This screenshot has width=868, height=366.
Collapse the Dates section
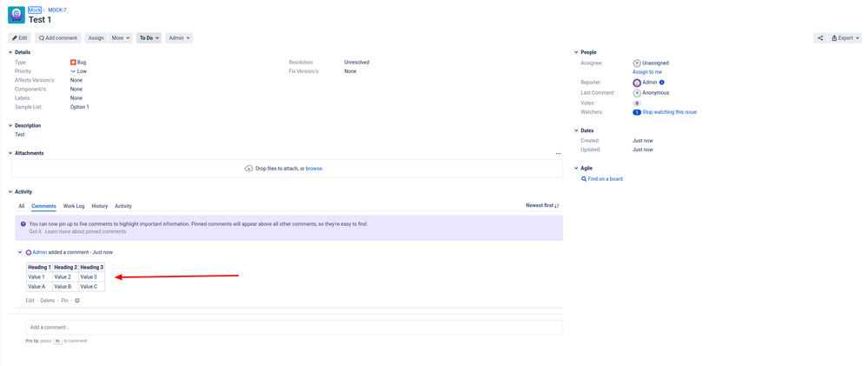pos(576,131)
